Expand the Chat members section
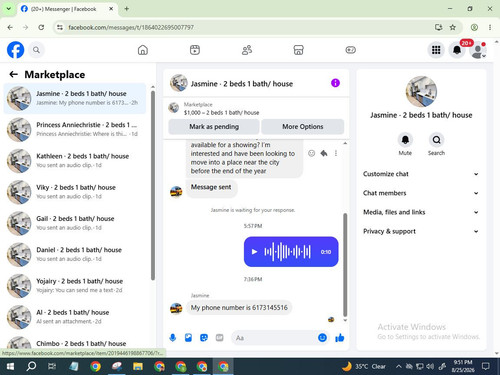This screenshot has width=500, height=375. 421,193
